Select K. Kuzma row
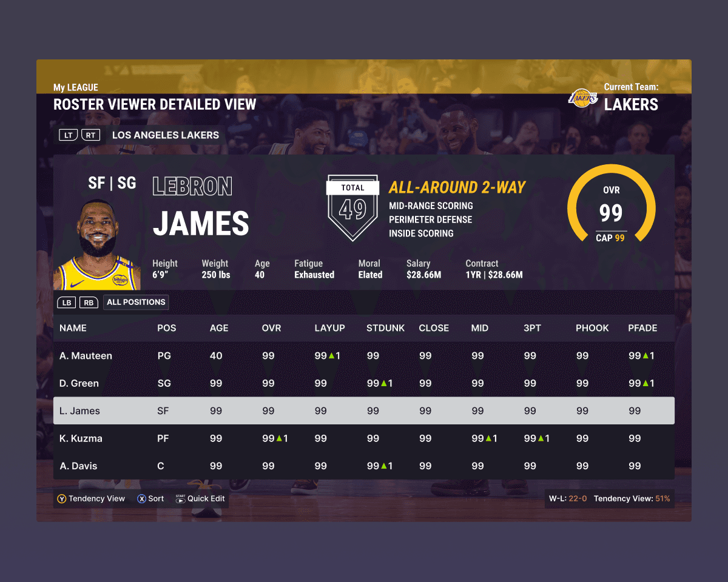This screenshot has height=582, width=728. 364,438
